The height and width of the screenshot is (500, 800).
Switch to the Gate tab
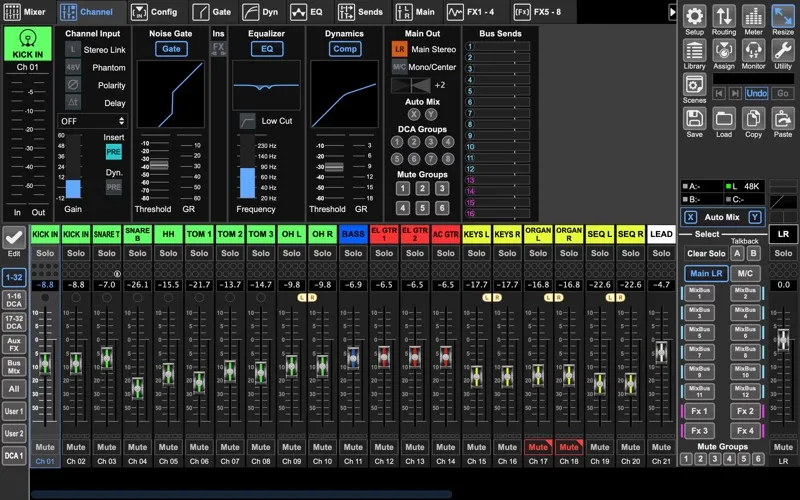click(212, 12)
